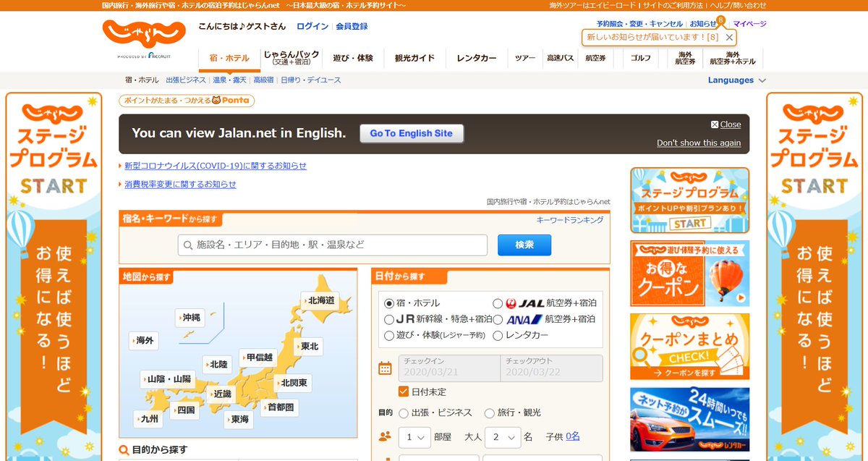The image size is (868, 461).
Task: Open the 遊び・体験 tab
Action: point(353,59)
